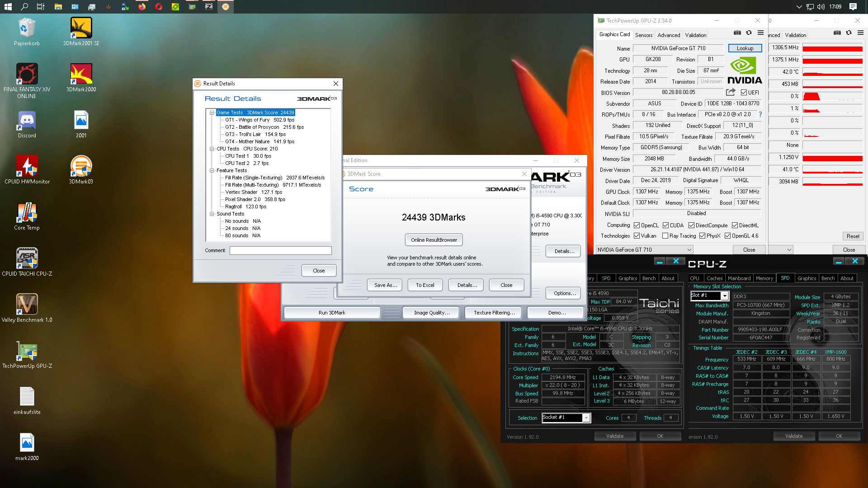Click the 1306.5 MHz red sensor graph
The image size is (868, 488).
pos(833,47)
